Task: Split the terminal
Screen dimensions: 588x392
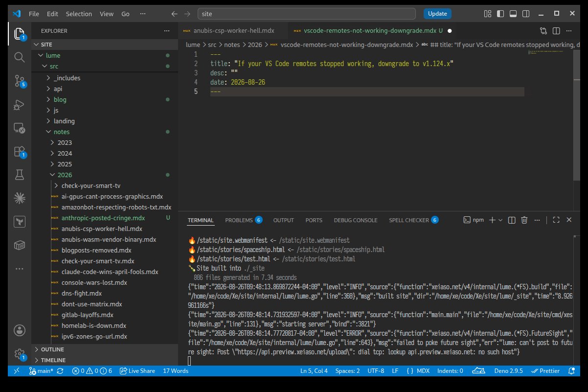Action: coord(511,220)
